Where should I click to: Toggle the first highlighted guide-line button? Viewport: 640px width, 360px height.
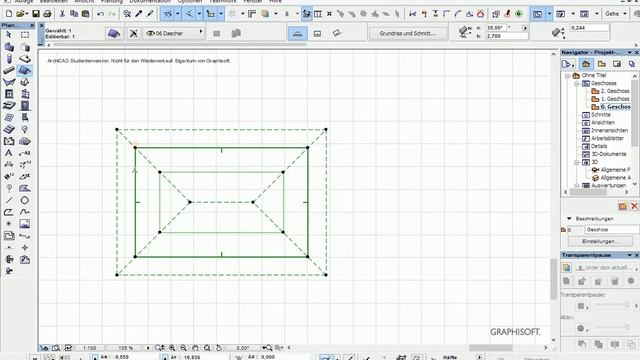(168, 14)
